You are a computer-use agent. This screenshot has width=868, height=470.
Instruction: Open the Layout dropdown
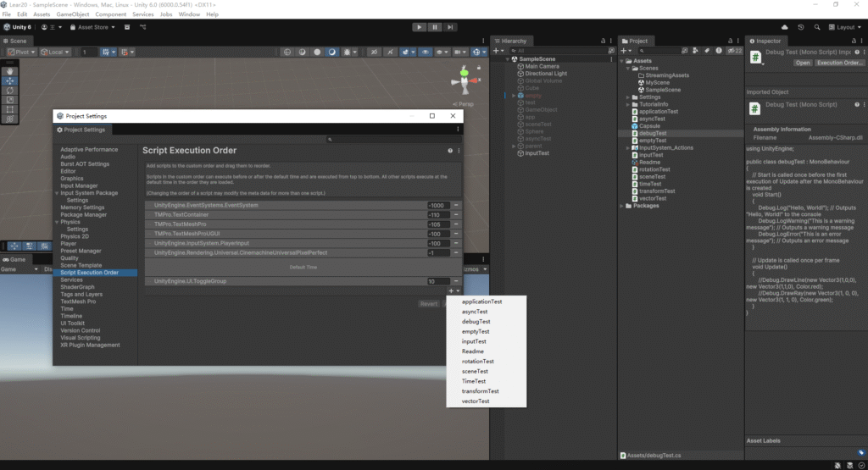[845, 27]
